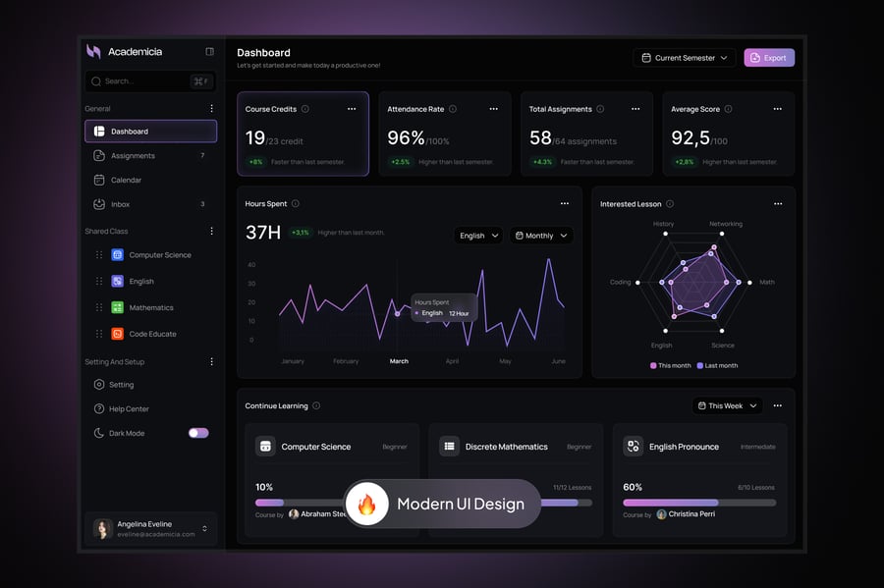Click the English Pronounce 60% progress bar

coord(698,503)
